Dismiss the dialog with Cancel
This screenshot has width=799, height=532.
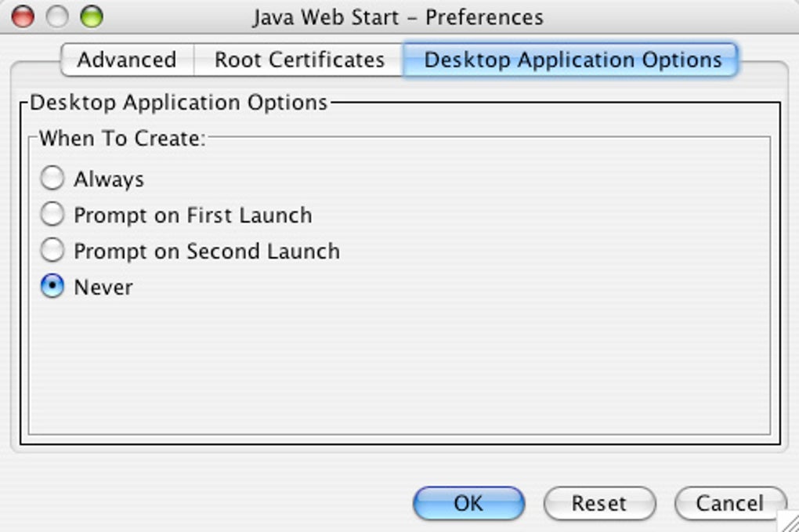coord(729,503)
